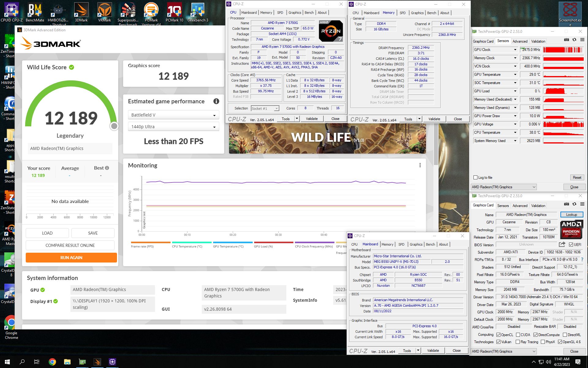
Task: Click refresh icon in GPU-Z Sensors window
Action: 575,40
